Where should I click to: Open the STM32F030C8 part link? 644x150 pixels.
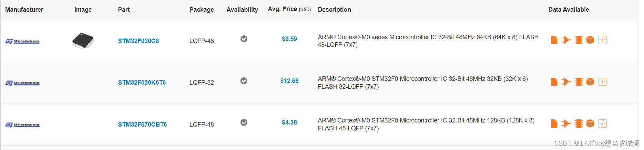pyautogui.click(x=138, y=41)
